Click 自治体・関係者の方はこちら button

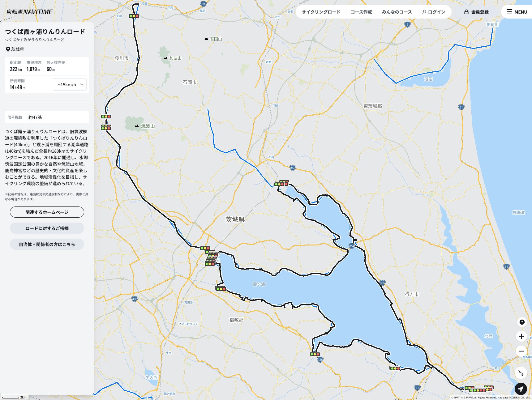click(47, 244)
